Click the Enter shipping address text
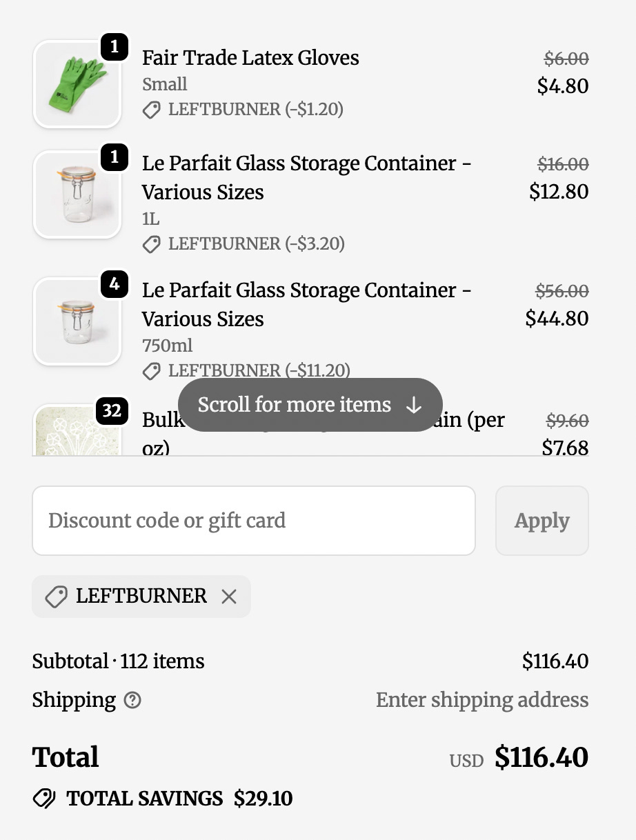The height and width of the screenshot is (840, 636). 482,700
